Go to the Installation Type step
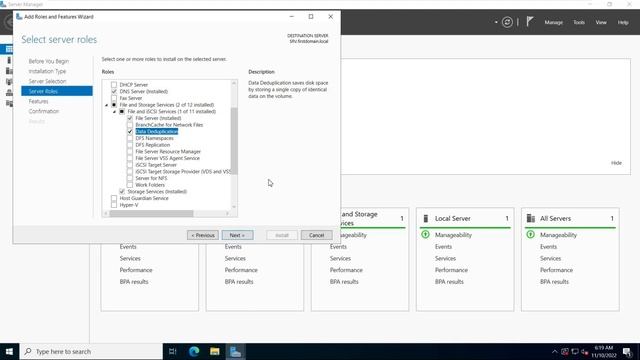This screenshot has width=640, height=360. [47, 71]
